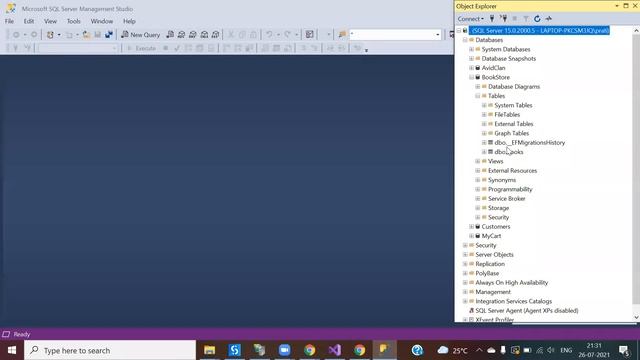Click the taskbar search box
Viewport: 640px width, 360px height.
(x=110, y=350)
